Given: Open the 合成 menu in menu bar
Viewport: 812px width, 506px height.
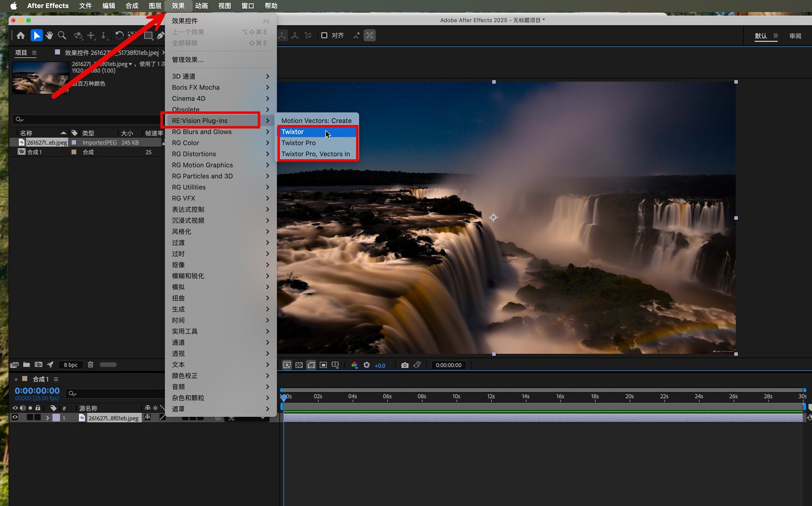Looking at the screenshot, I should (132, 5).
